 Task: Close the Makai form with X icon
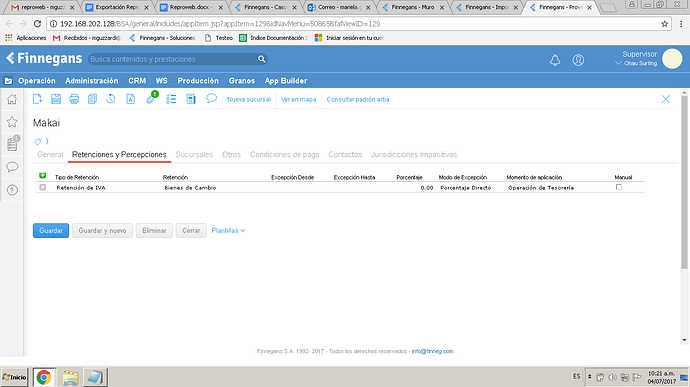tap(666, 99)
